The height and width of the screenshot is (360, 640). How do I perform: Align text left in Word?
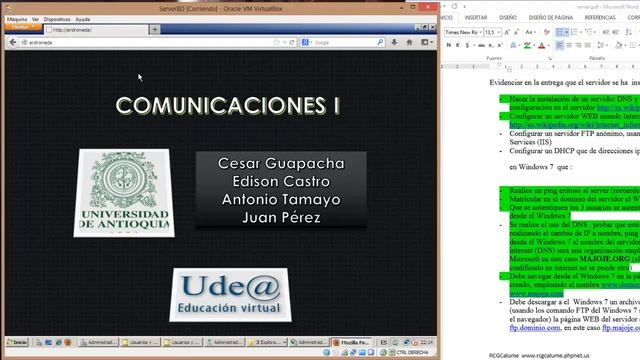(x=560, y=45)
